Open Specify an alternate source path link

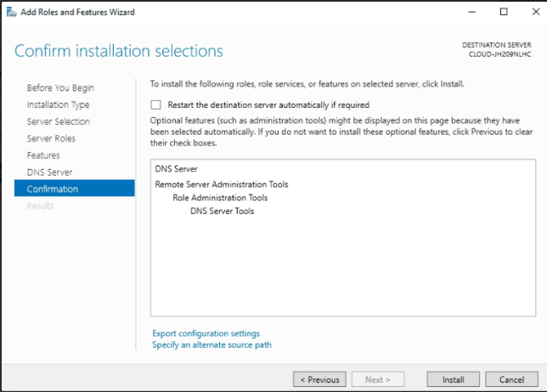211,345
